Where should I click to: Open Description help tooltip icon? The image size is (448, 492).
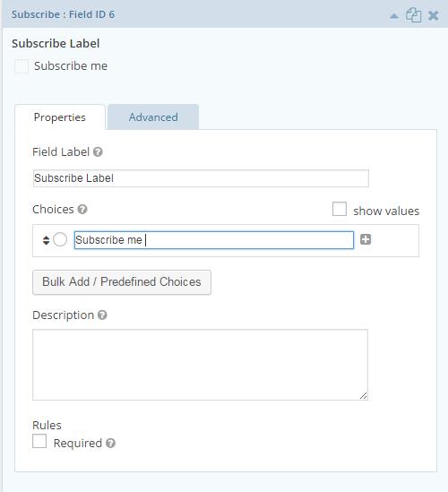[x=102, y=315]
